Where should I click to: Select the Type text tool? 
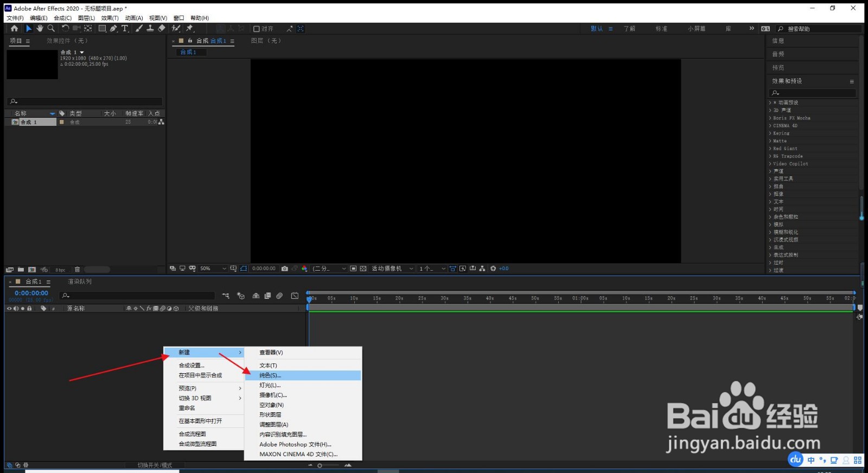[125, 28]
